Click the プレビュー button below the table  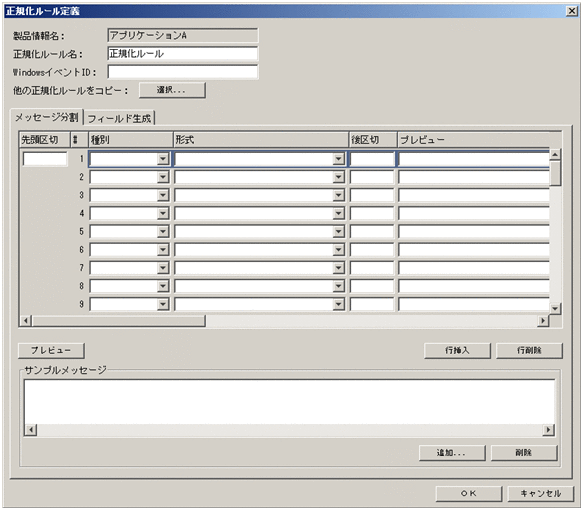point(51,350)
